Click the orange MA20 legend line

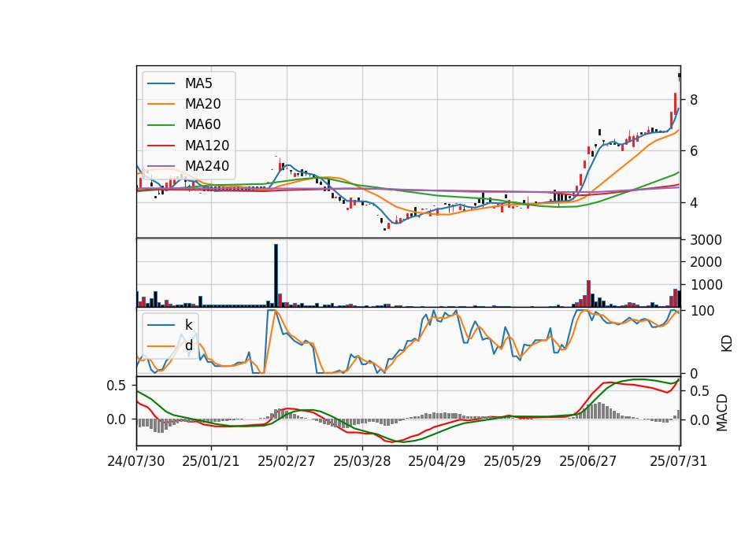[x=161, y=104]
